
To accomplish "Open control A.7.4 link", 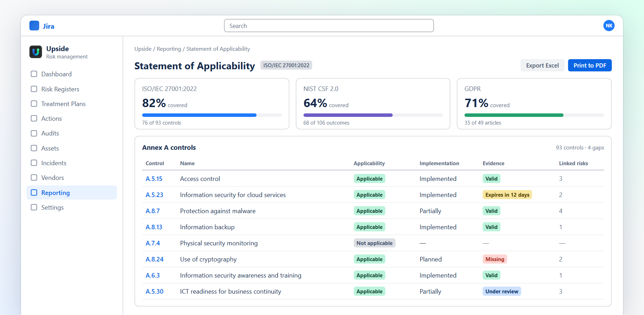I will (153, 243).
